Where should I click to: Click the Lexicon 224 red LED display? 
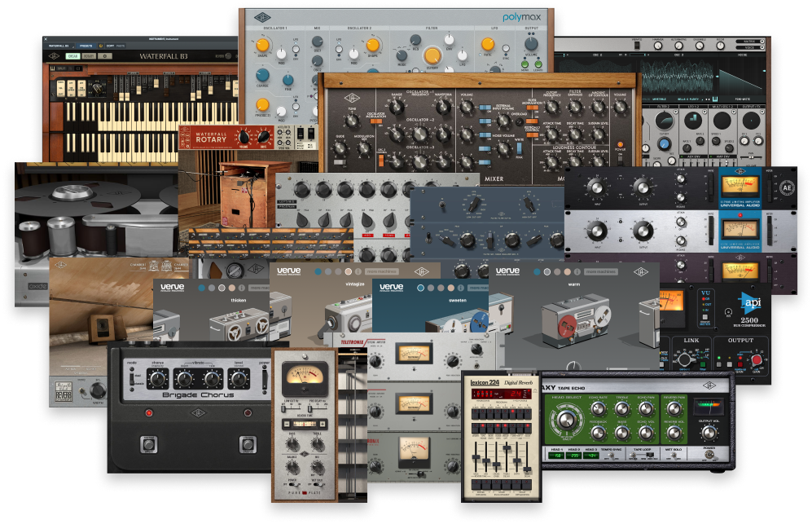pos(501,394)
